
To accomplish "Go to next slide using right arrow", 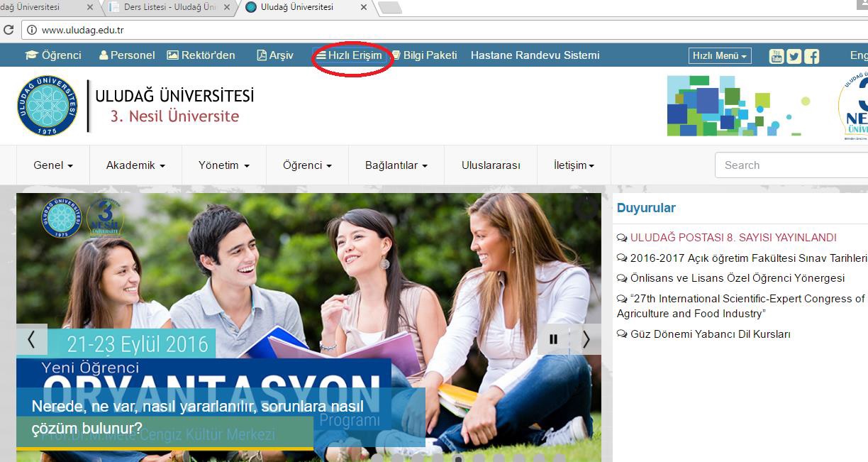I will pyautogui.click(x=586, y=339).
